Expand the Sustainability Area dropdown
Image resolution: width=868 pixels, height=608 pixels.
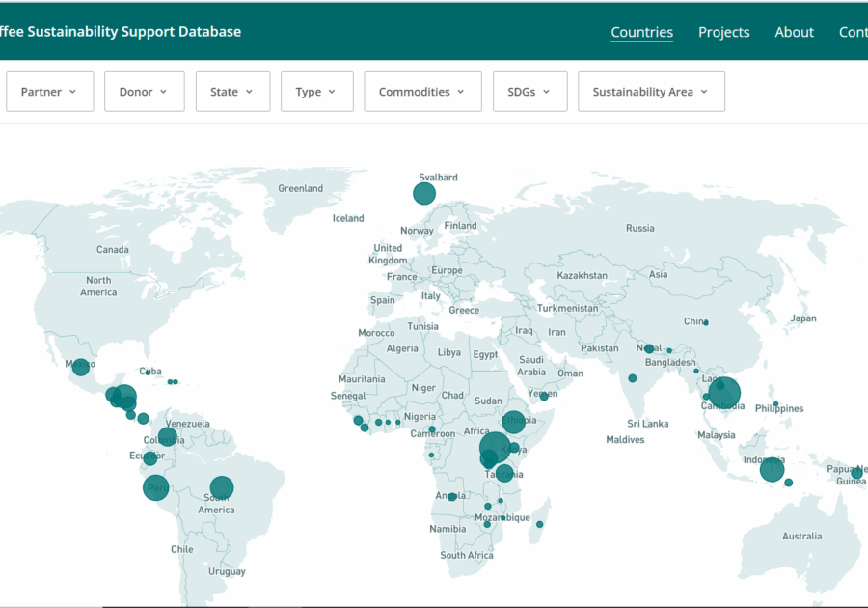coord(651,92)
